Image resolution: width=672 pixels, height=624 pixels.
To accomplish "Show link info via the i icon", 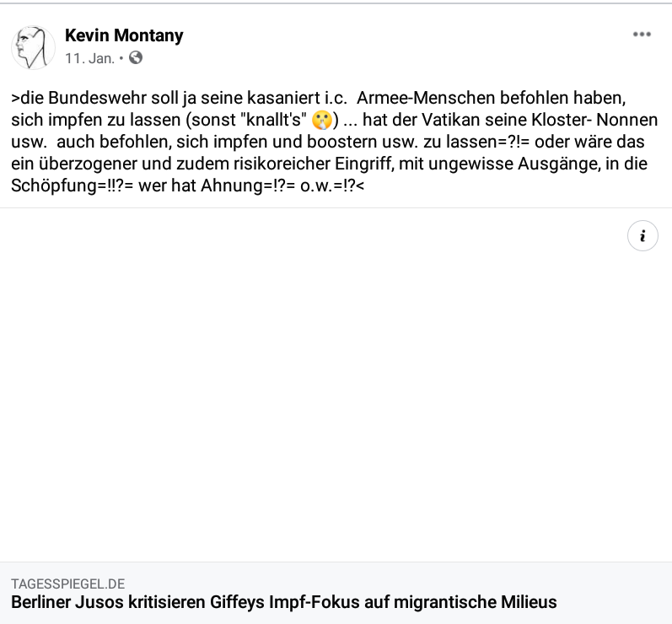I will pos(642,236).
